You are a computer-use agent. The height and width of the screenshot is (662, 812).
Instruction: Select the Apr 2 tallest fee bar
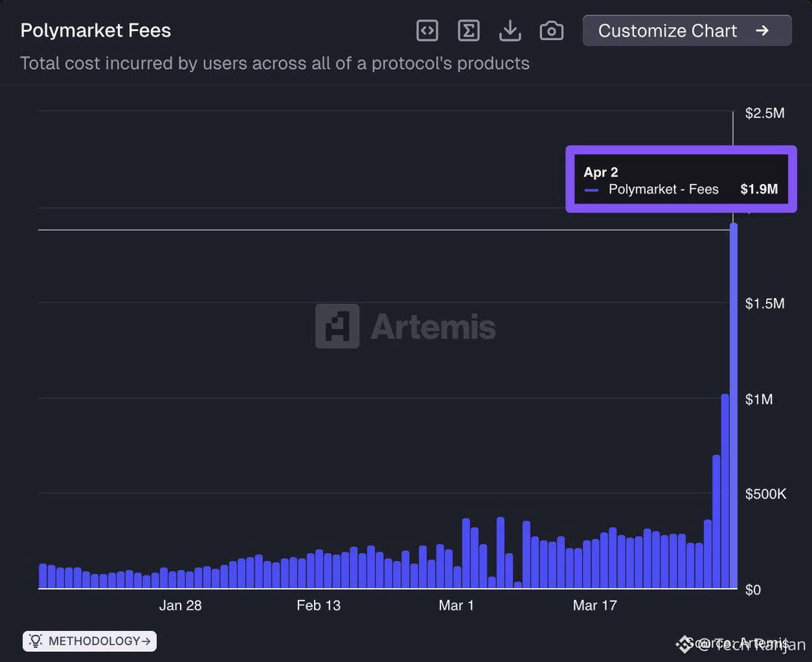734,405
